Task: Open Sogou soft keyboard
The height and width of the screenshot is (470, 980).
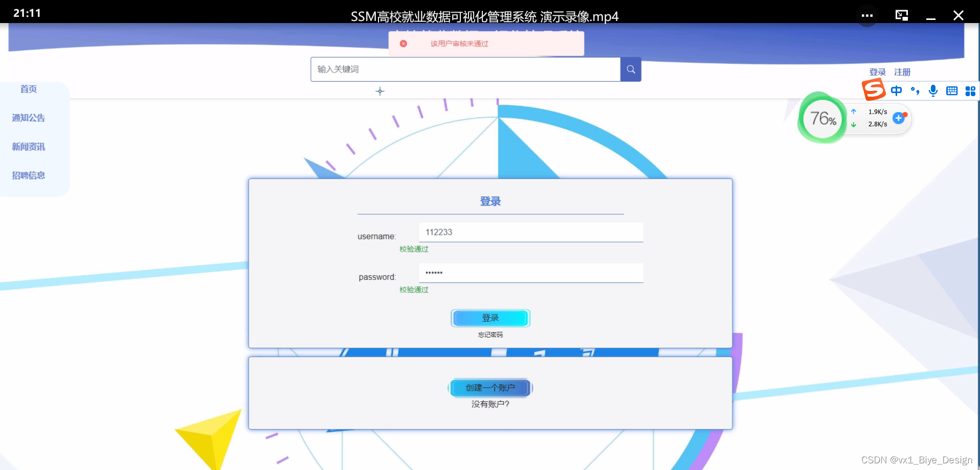Action: [x=952, y=91]
